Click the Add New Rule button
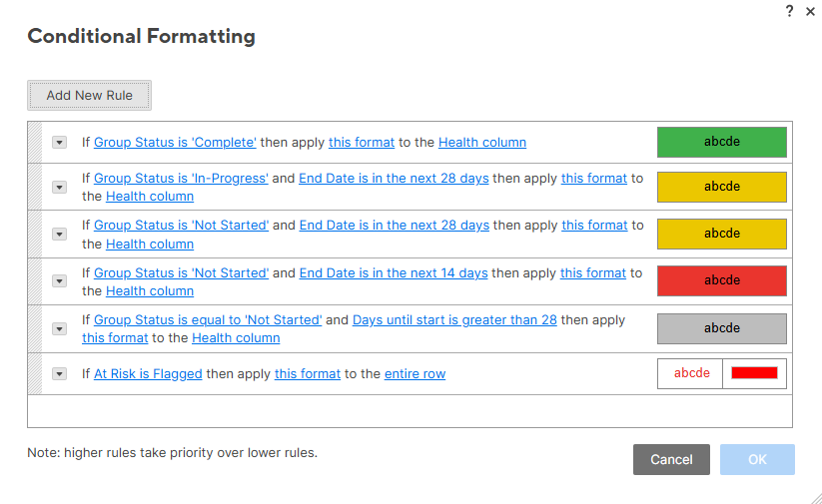 pyautogui.click(x=90, y=96)
